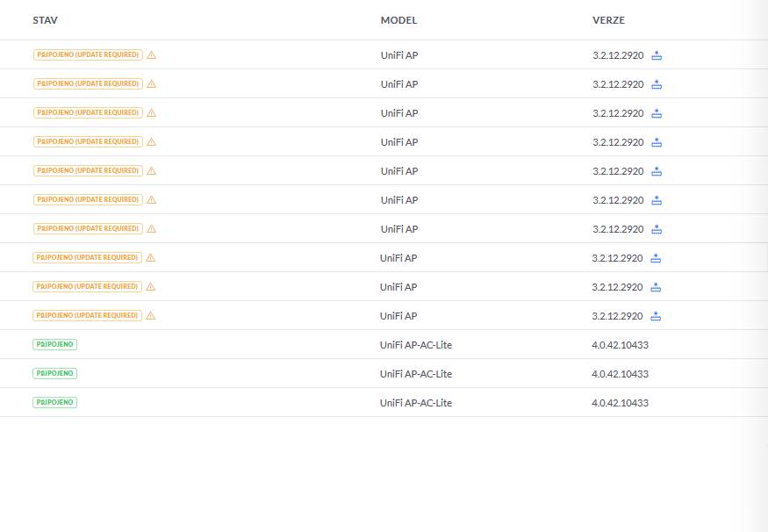Open the second UniFi AP-AC-Lite device by model name
The width and height of the screenshot is (768, 532).
click(415, 374)
